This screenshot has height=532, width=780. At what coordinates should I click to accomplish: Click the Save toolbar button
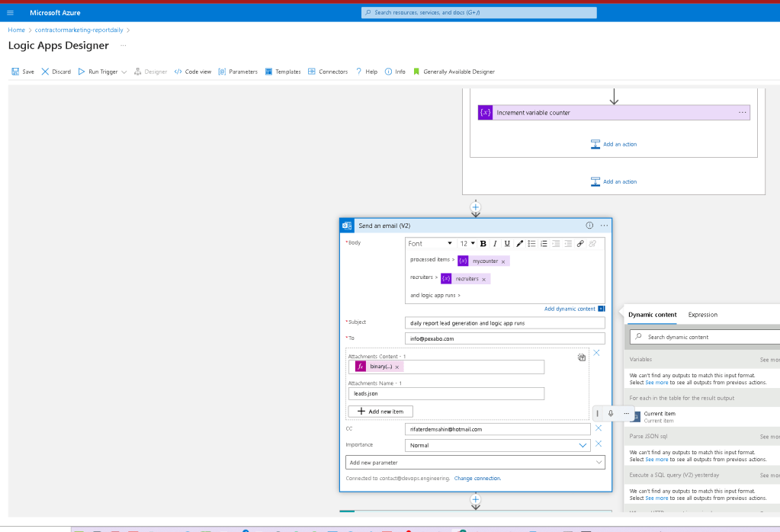23,72
